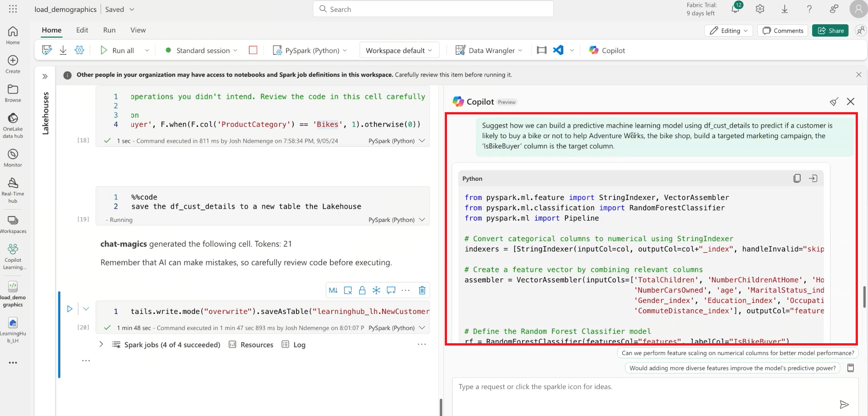
Task: Click Share button
Action: click(830, 31)
